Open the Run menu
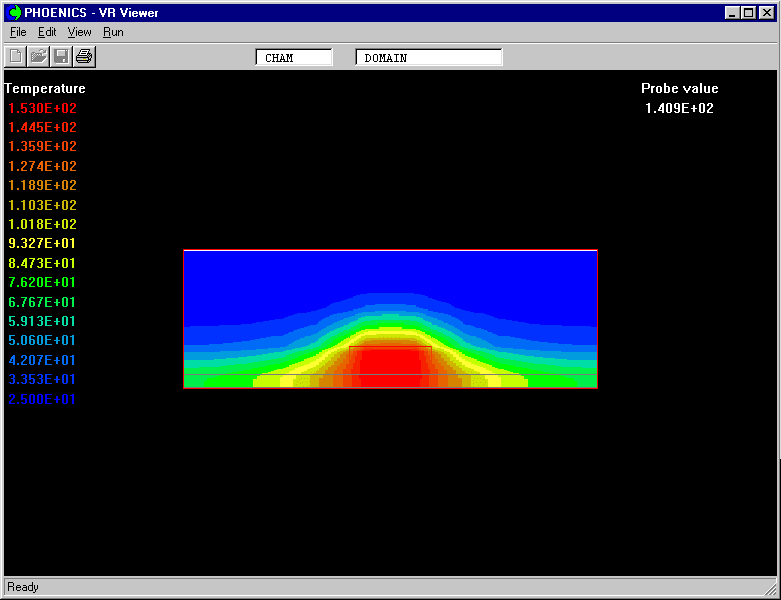 point(113,32)
